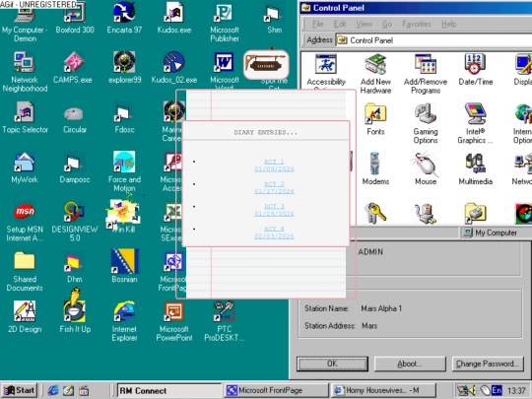Open Intel Graphics in Control Panel
Viewport: 532px width, 399px height.
[x=475, y=123]
